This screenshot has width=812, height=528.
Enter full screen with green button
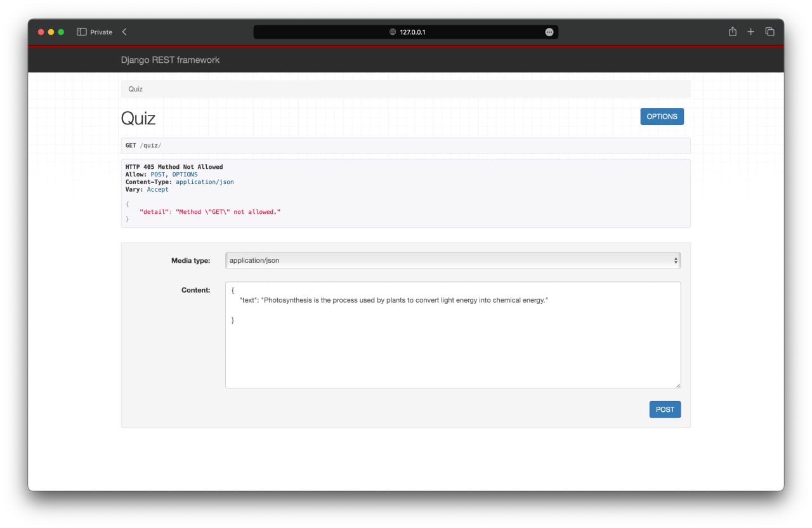62,32
